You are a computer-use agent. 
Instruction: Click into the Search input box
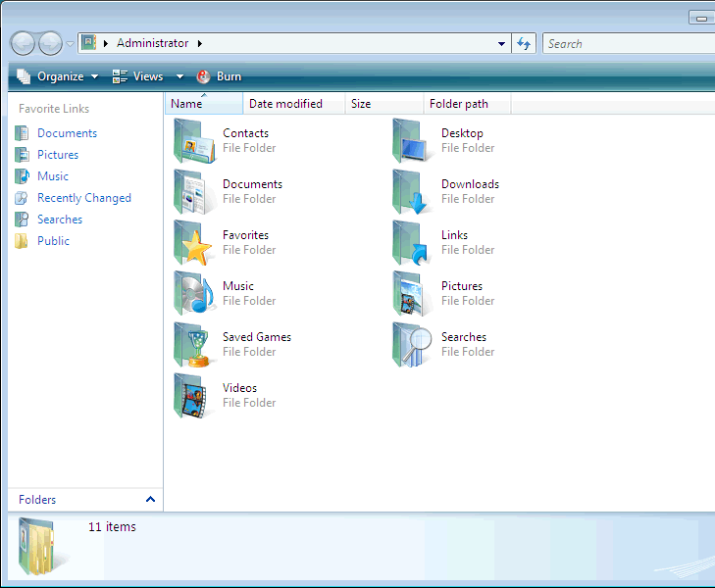(x=628, y=43)
